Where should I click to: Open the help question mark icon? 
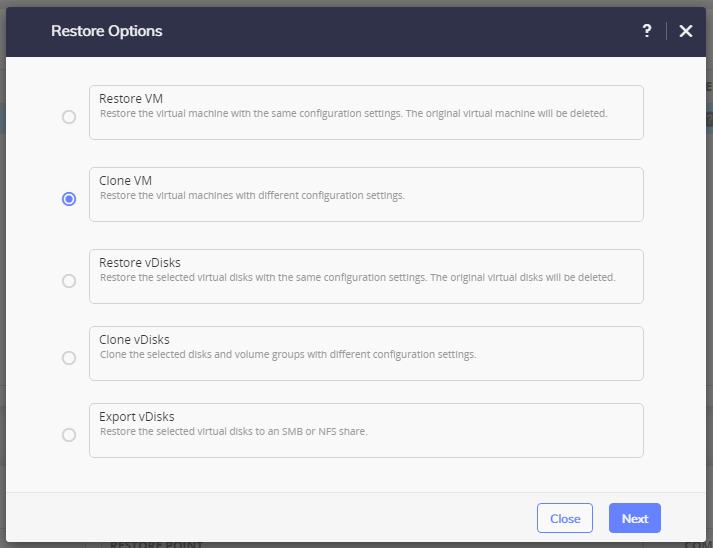pos(647,31)
